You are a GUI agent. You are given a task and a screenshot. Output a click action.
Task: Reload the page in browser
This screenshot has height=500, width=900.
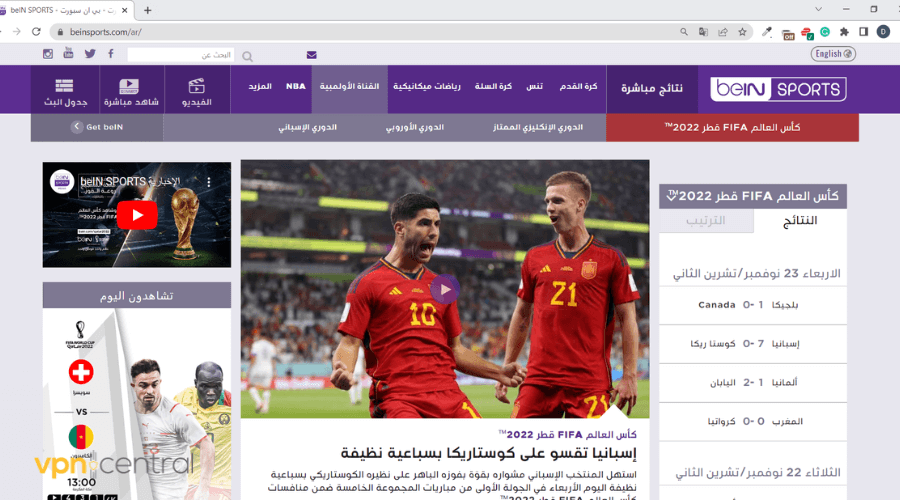(36, 32)
